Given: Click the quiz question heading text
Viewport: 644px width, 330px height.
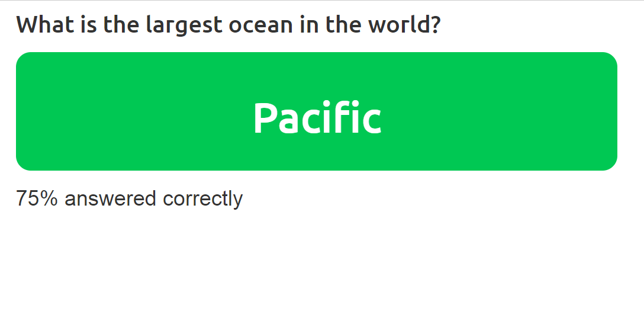Looking at the screenshot, I should coord(228,25).
